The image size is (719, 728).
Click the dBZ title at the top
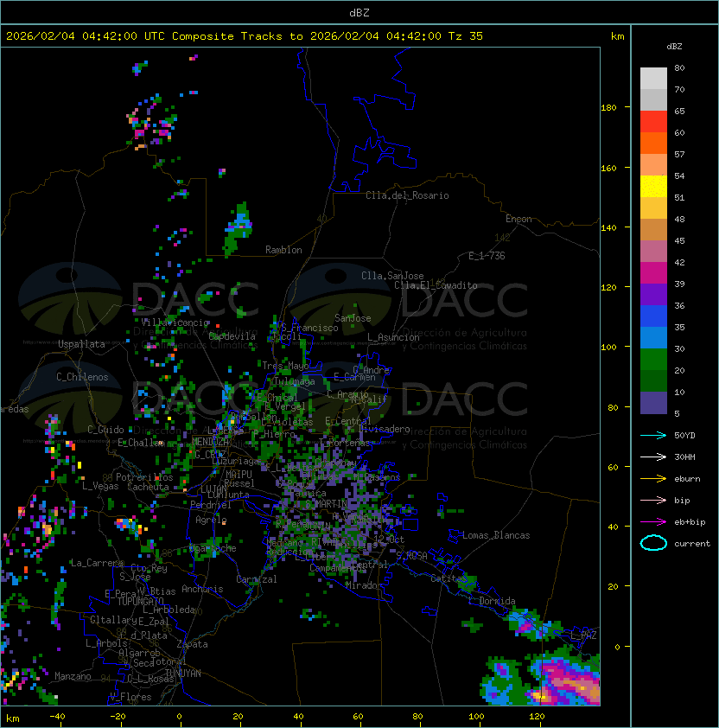[359, 13]
